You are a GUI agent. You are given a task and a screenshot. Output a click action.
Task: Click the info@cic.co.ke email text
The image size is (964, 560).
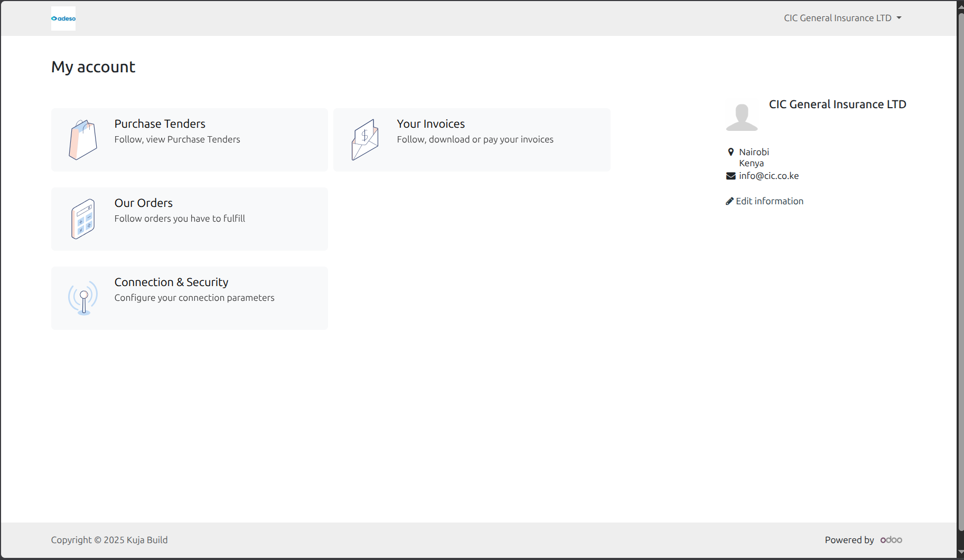pos(769,176)
